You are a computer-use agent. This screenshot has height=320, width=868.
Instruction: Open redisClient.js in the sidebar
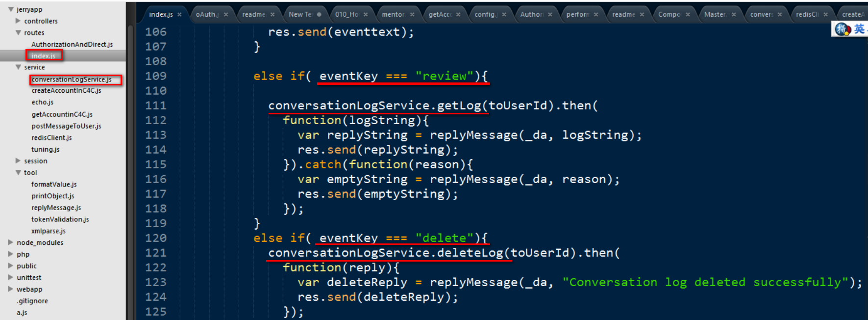[51, 138]
